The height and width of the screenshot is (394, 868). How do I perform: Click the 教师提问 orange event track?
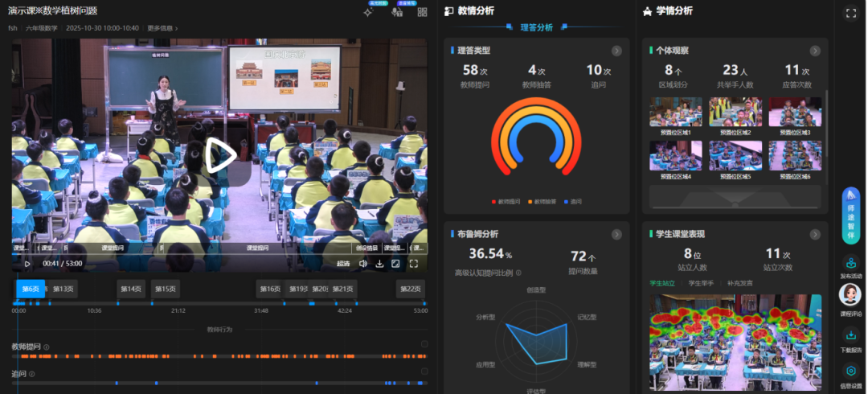click(219, 355)
